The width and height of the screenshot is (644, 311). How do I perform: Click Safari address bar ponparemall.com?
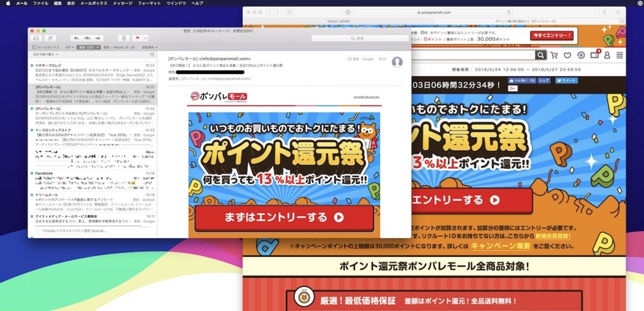[x=435, y=13]
